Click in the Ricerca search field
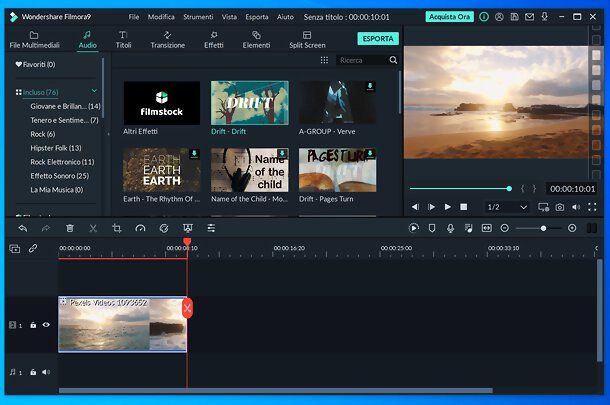Image resolution: width=610 pixels, height=405 pixels. (x=363, y=60)
